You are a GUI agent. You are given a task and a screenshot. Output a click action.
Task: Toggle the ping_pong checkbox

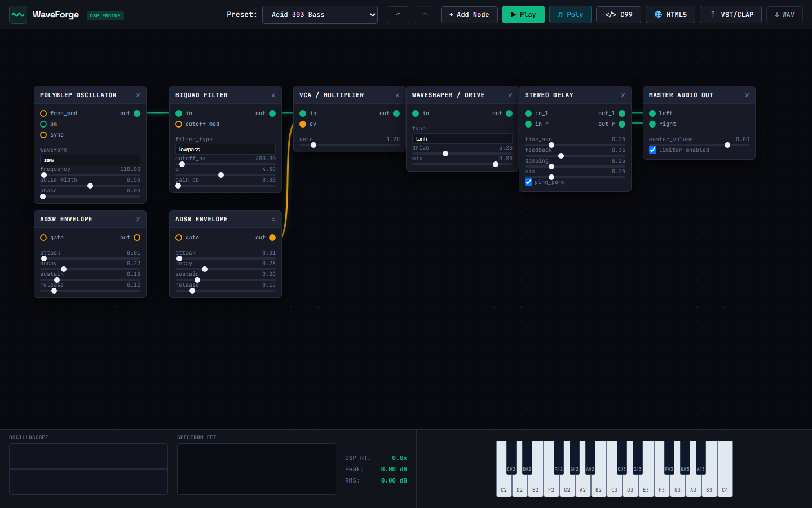click(529, 182)
